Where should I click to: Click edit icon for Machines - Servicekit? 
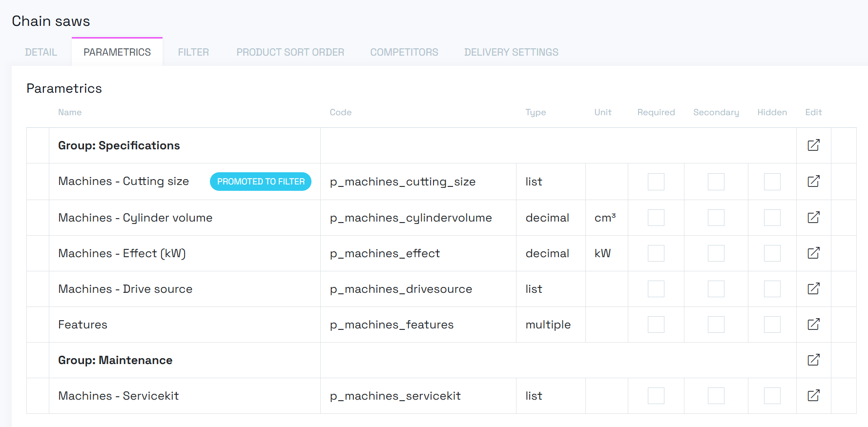(x=813, y=396)
